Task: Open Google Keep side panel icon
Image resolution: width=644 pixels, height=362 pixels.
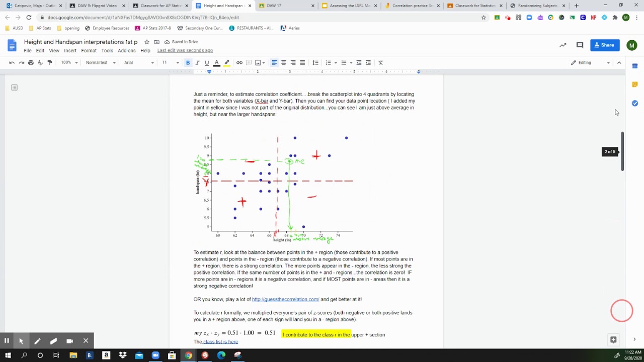Action: [x=635, y=84]
